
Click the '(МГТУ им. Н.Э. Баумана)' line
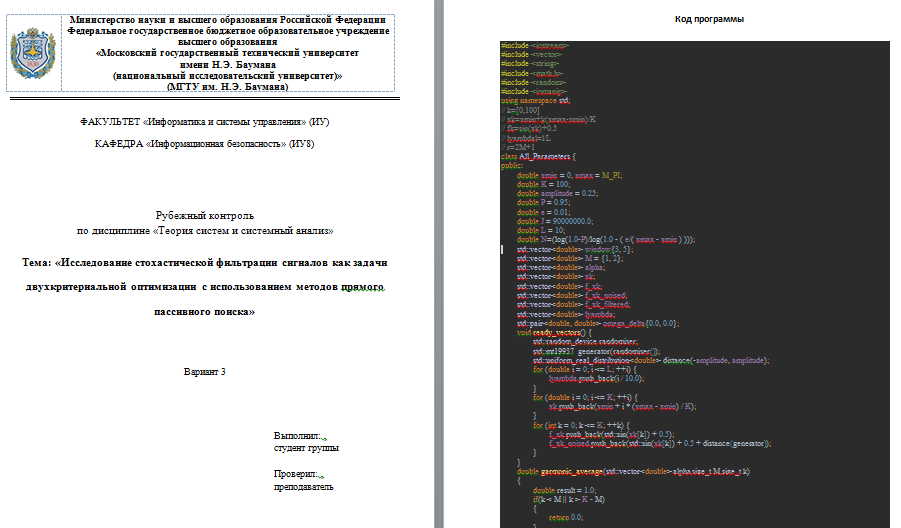228,87
